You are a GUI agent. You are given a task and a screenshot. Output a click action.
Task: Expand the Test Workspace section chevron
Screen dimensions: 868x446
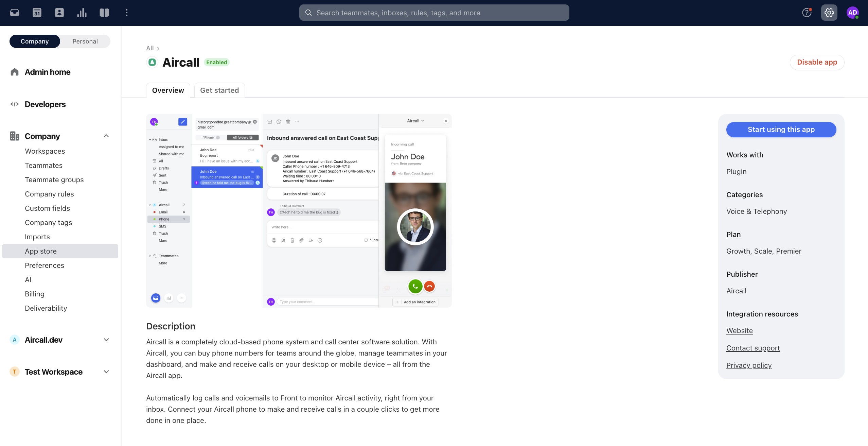pos(106,372)
